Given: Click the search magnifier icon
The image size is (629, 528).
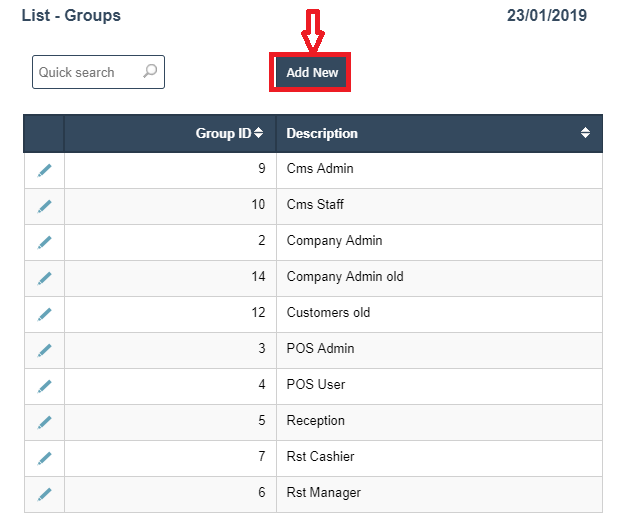Looking at the screenshot, I should coord(150,71).
